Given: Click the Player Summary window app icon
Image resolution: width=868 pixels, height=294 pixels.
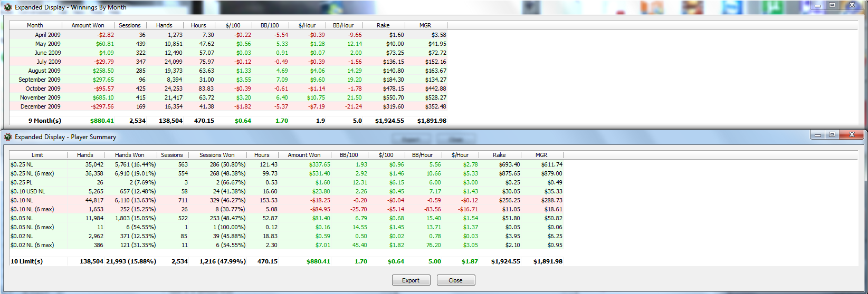Looking at the screenshot, I should tap(8, 137).
